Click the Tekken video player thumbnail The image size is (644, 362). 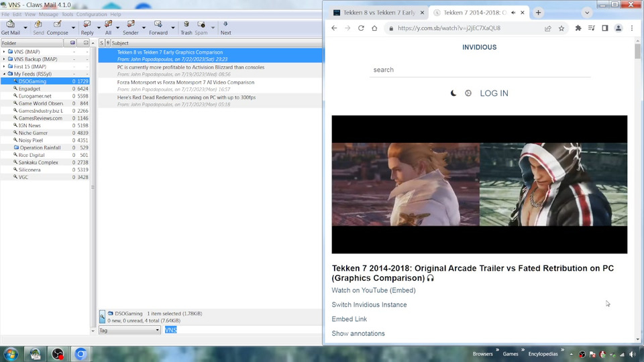(x=479, y=184)
